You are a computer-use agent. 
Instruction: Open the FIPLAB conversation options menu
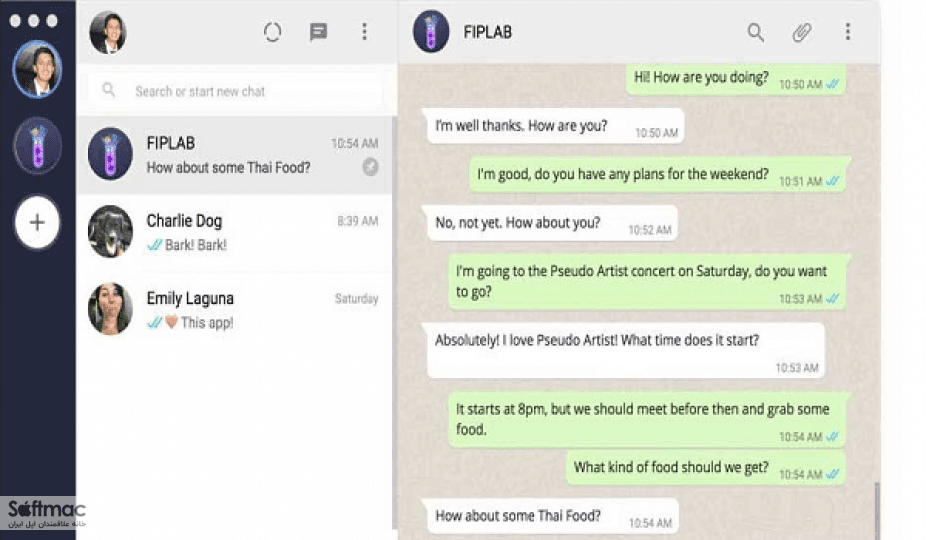point(847,31)
